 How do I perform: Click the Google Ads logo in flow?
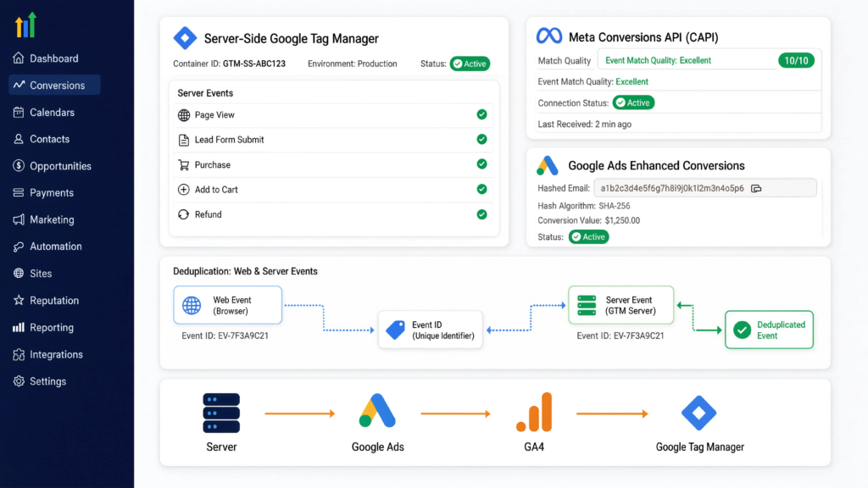(x=377, y=411)
